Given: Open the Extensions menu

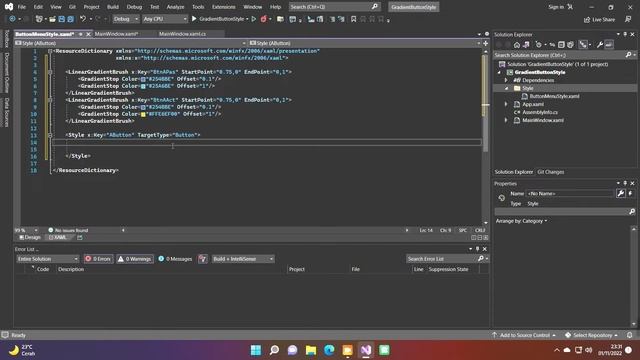Looking at the screenshot, I should 224,7.
